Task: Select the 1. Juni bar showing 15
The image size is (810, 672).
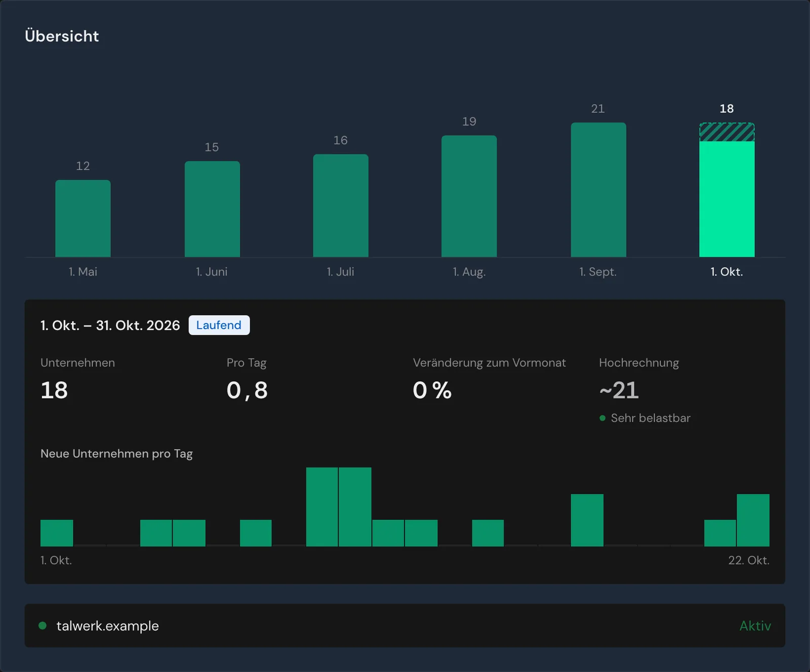Action: [212, 209]
